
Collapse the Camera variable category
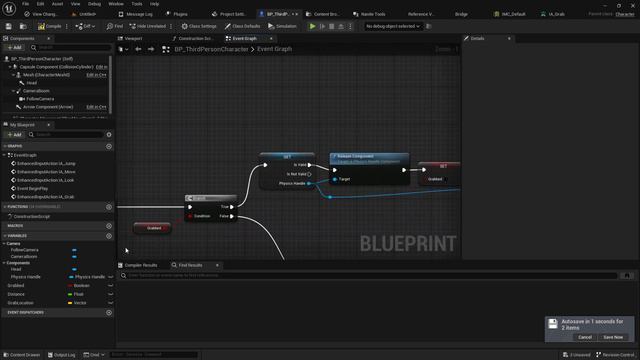click(4, 243)
